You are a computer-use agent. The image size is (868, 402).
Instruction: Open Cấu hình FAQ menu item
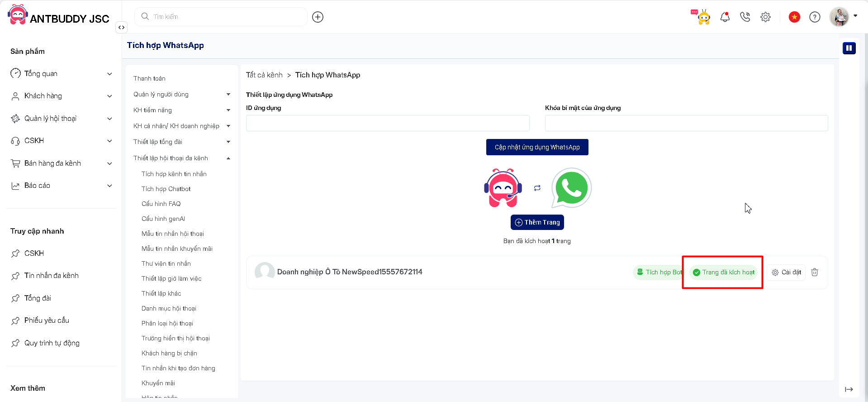tap(161, 204)
